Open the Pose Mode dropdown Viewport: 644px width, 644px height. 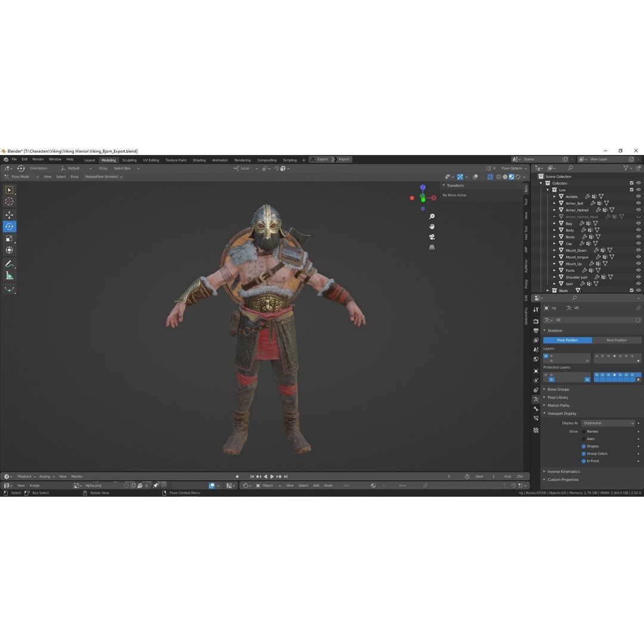point(22,177)
